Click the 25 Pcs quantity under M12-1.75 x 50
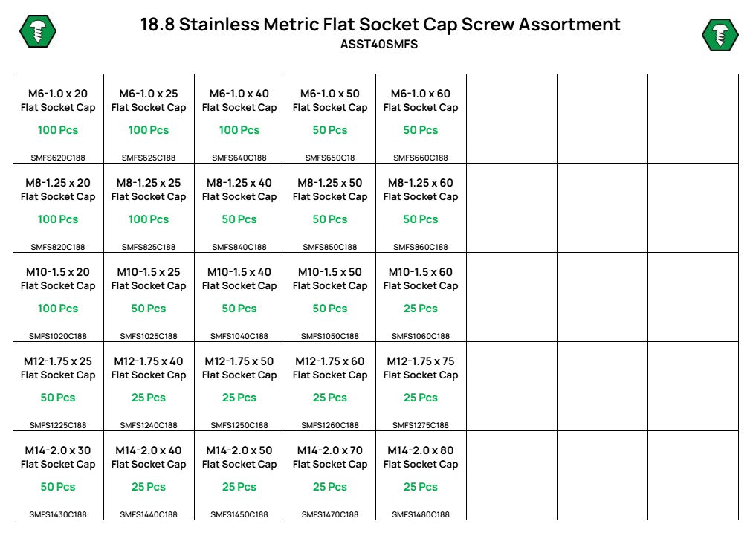Viewport: 756px width, 533px height. (239, 398)
